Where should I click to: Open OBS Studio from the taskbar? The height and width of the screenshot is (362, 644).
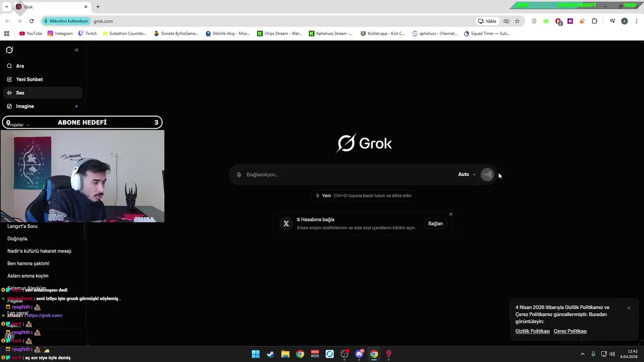click(x=345, y=354)
